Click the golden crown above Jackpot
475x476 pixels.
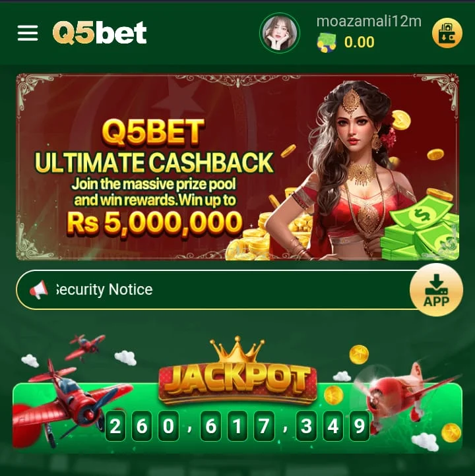(x=237, y=350)
